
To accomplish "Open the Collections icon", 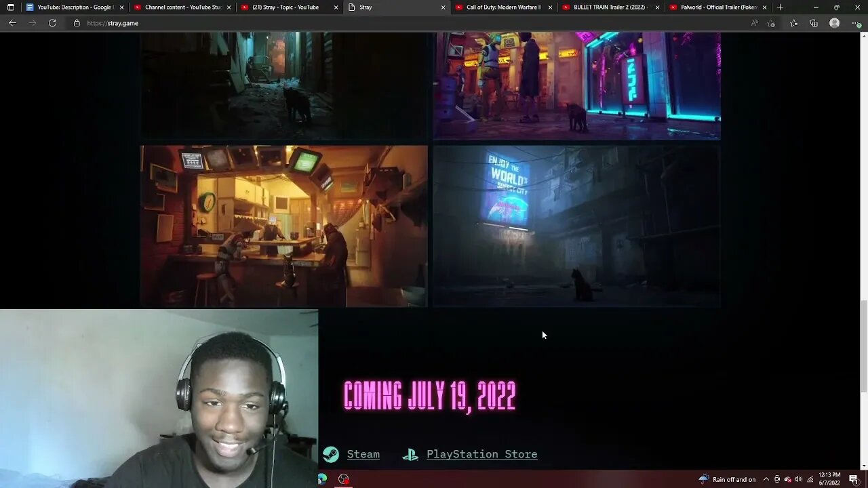I will click(814, 23).
